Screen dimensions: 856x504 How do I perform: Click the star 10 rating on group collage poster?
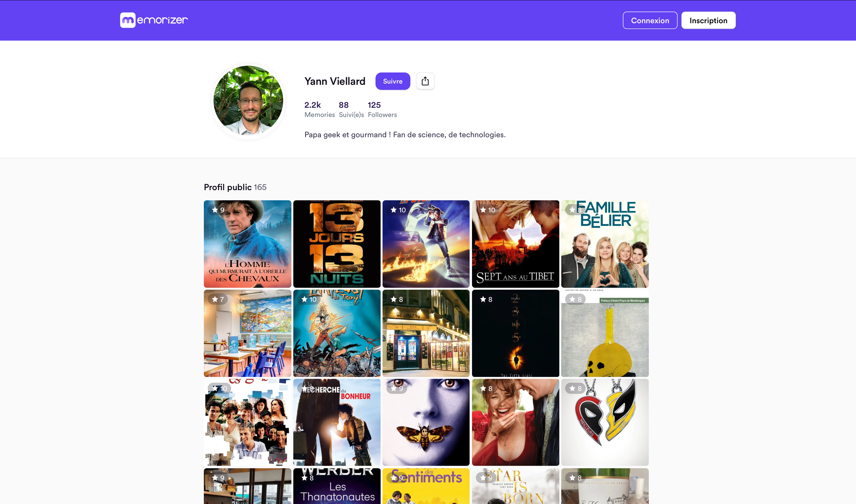(x=219, y=389)
